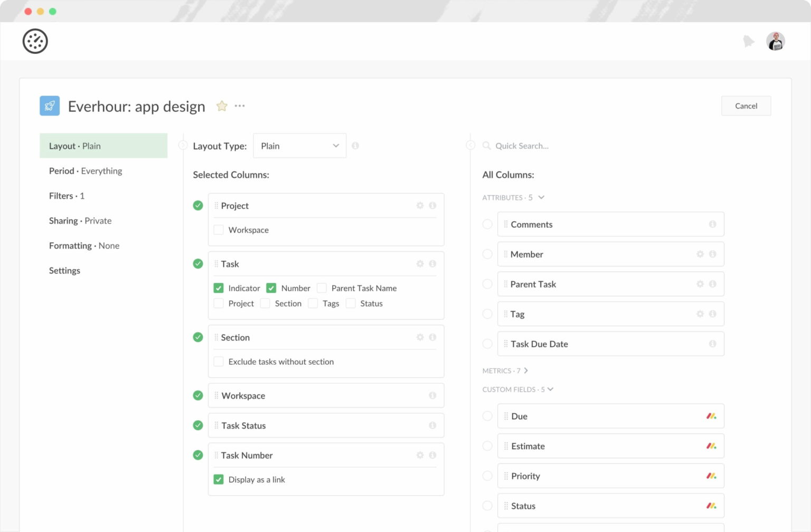This screenshot has height=532, width=811.
Task: Open the Project column settings gear
Action: click(420, 205)
